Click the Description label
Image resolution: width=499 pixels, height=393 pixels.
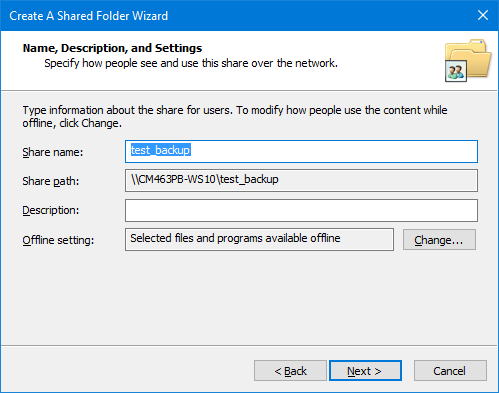(x=51, y=210)
